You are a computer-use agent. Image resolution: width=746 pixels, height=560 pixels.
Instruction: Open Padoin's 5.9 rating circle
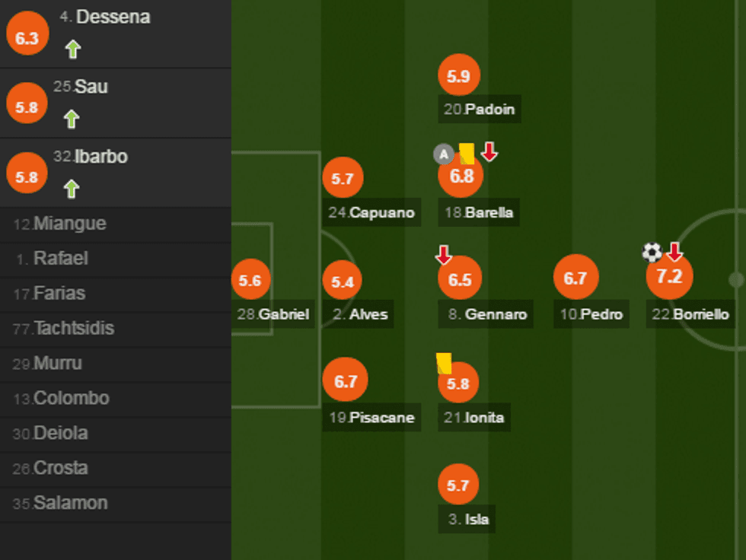459,76
